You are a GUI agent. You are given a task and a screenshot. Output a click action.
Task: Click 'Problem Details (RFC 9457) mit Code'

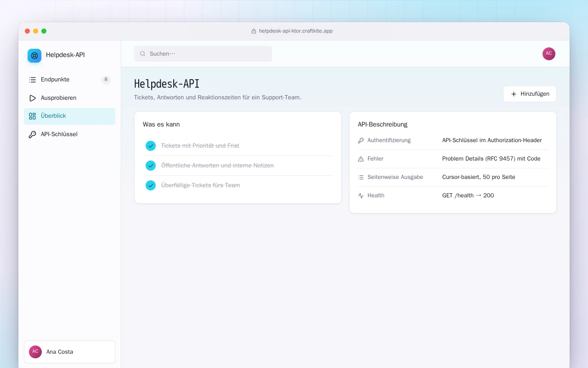491,159
